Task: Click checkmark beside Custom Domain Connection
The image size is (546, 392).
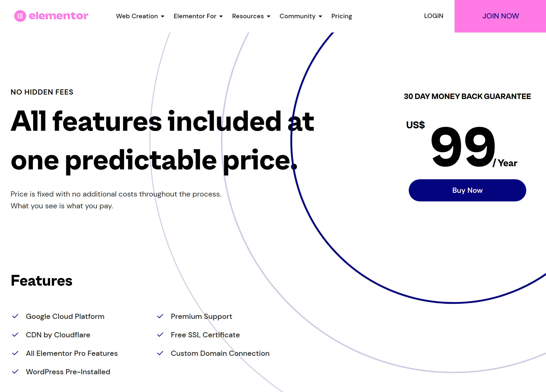Action: [160, 353]
